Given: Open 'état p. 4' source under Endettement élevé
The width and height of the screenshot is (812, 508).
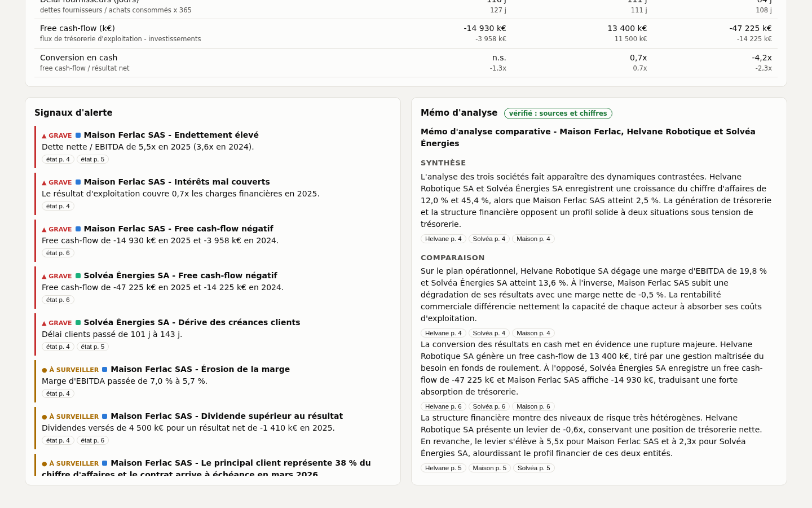Looking at the screenshot, I should (x=58, y=159).
